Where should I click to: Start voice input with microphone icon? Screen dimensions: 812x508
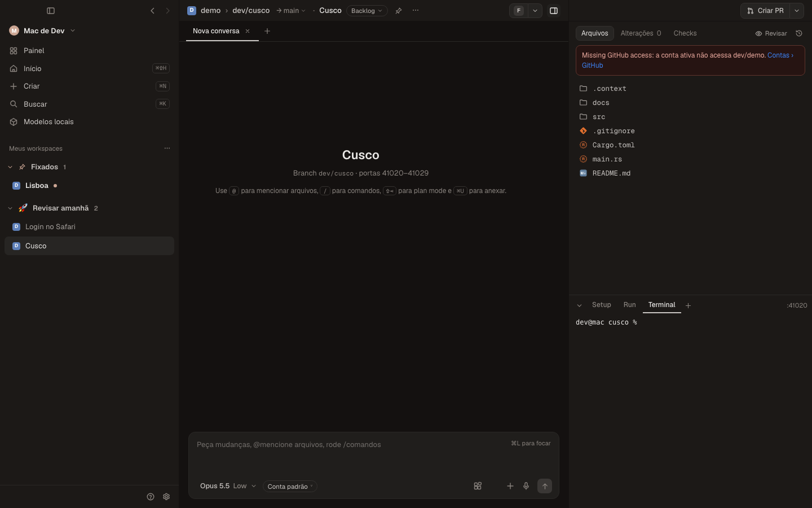526,486
